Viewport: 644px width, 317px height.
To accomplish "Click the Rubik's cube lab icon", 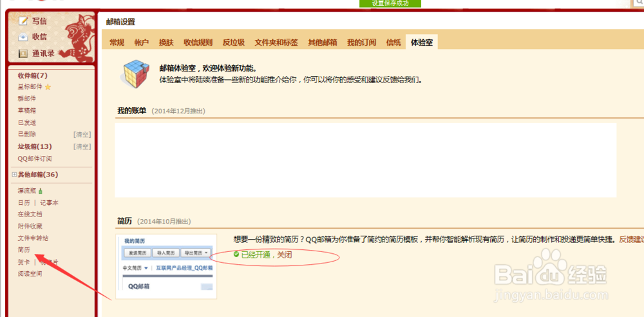I will 135,74.
